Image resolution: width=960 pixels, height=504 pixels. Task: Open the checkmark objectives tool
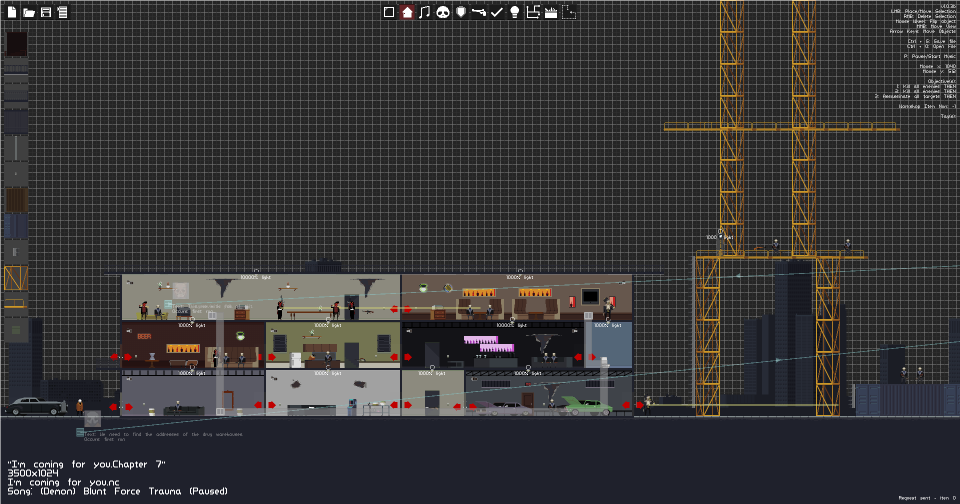pos(497,12)
